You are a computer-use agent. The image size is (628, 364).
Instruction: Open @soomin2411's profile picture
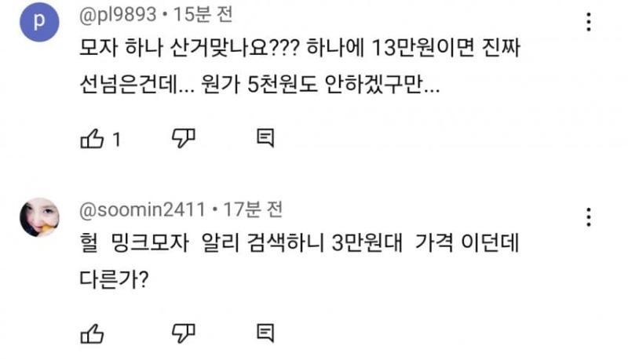[39, 217]
